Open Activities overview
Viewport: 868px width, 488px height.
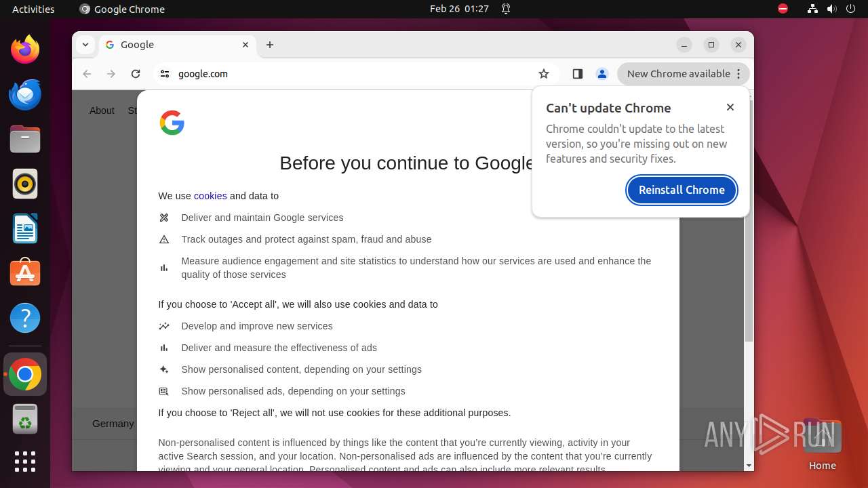pyautogui.click(x=33, y=9)
